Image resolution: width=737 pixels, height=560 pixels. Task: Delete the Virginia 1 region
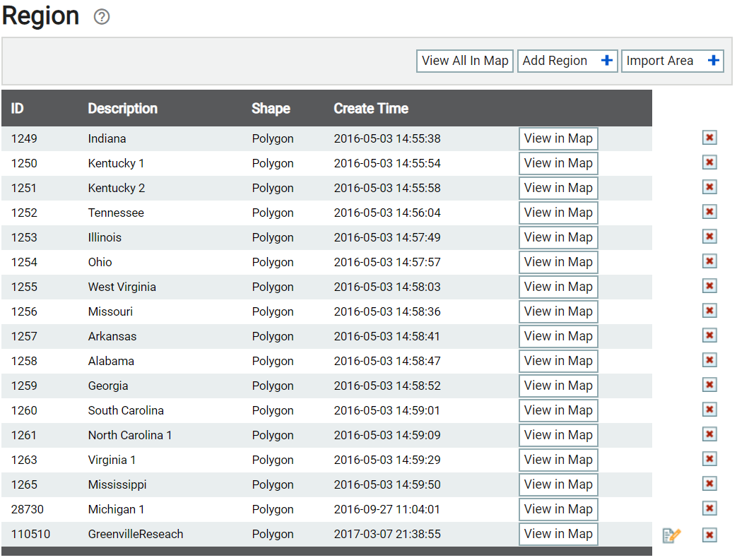[x=709, y=459]
